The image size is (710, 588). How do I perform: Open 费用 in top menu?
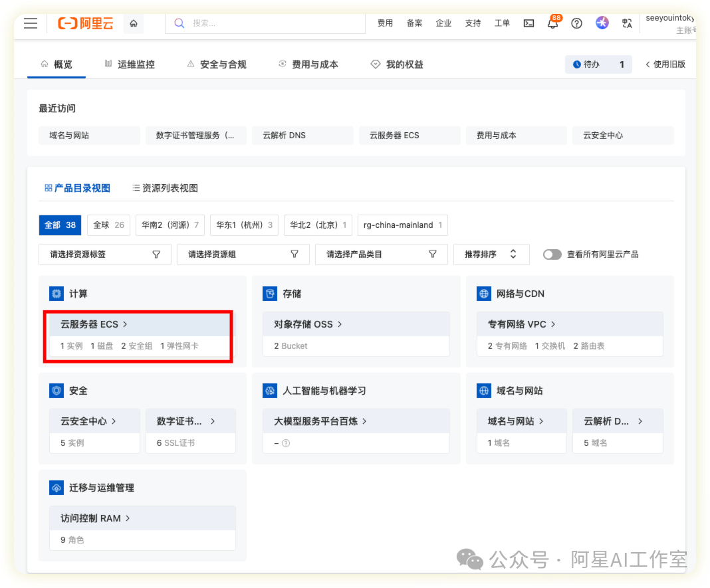click(385, 23)
